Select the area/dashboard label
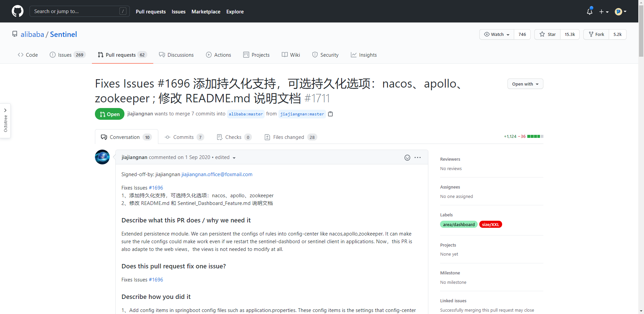644x314 pixels. click(x=459, y=225)
